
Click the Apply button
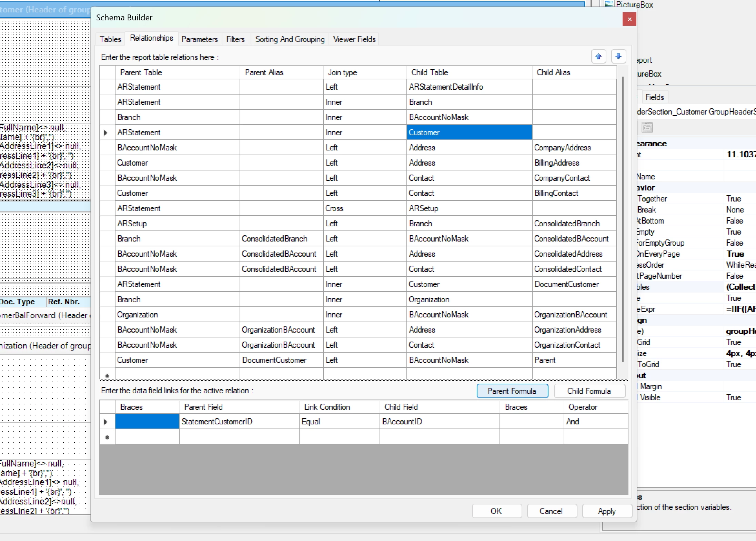[607, 511]
